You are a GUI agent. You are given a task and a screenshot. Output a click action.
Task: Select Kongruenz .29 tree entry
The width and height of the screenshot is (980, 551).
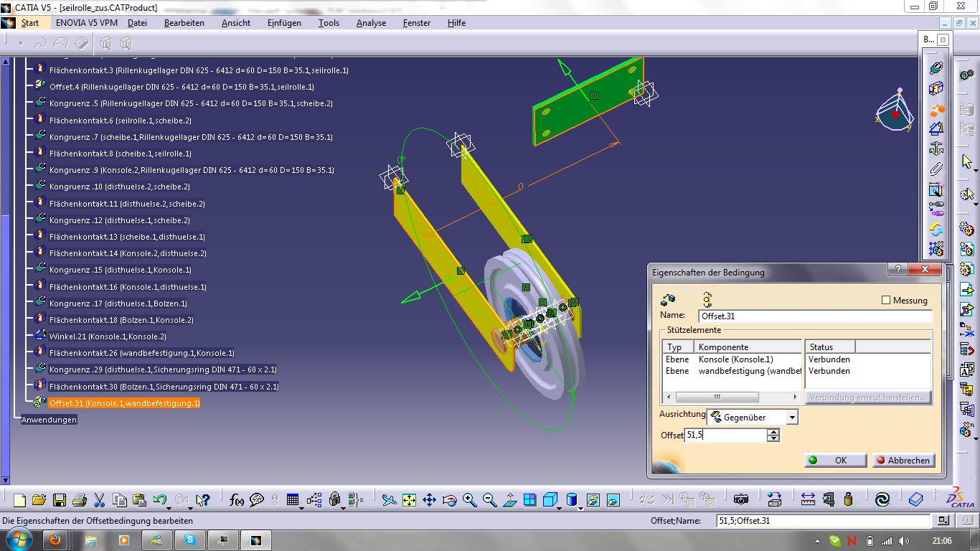pyautogui.click(x=163, y=369)
